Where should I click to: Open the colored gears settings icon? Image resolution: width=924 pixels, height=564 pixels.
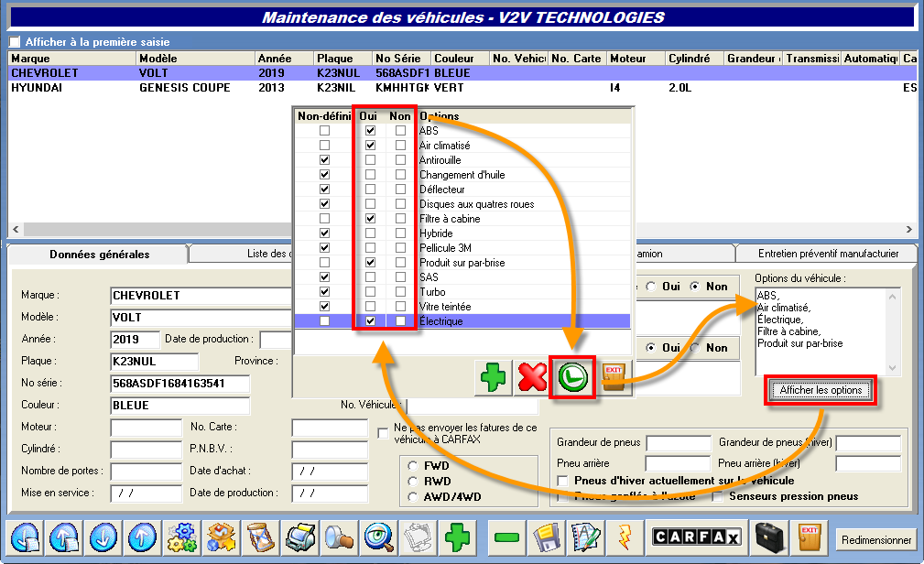click(182, 537)
